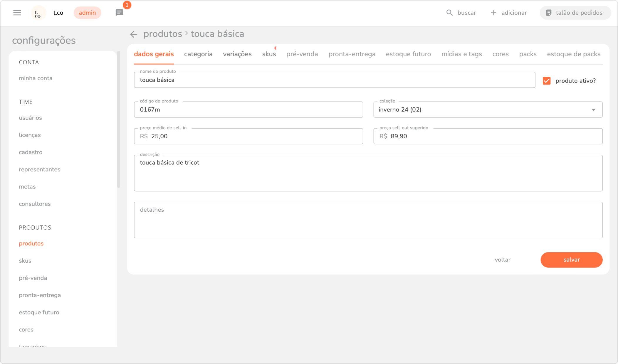Click produtos breadcrumb link
This screenshot has width=618, height=364.
tap(163, 34)
